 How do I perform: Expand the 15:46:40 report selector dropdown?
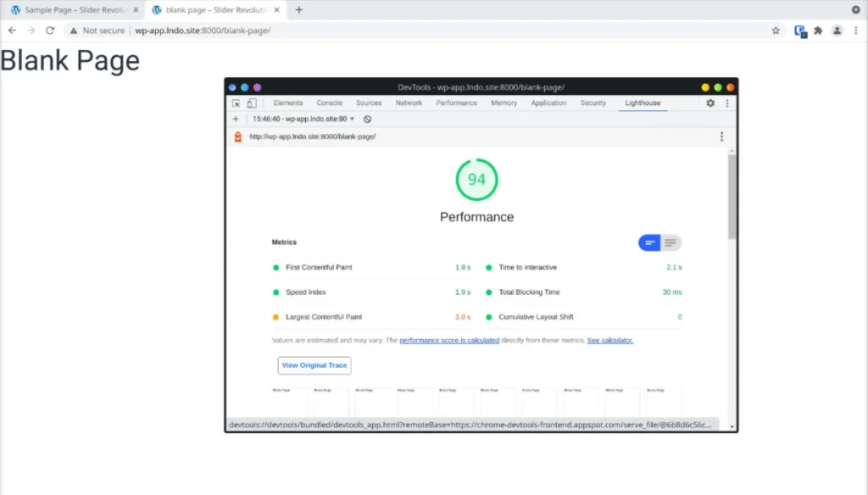coord(303,119)
